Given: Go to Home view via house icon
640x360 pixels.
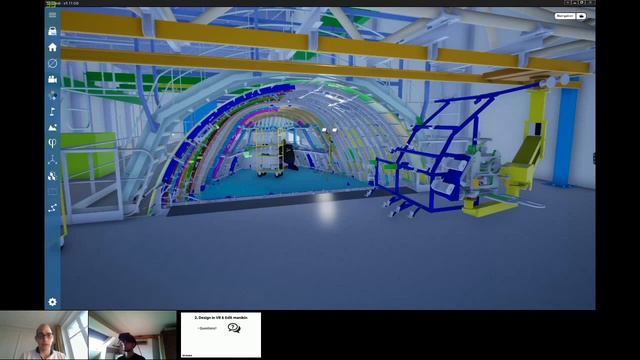Looking at the screenshot, I should (52, 47).
